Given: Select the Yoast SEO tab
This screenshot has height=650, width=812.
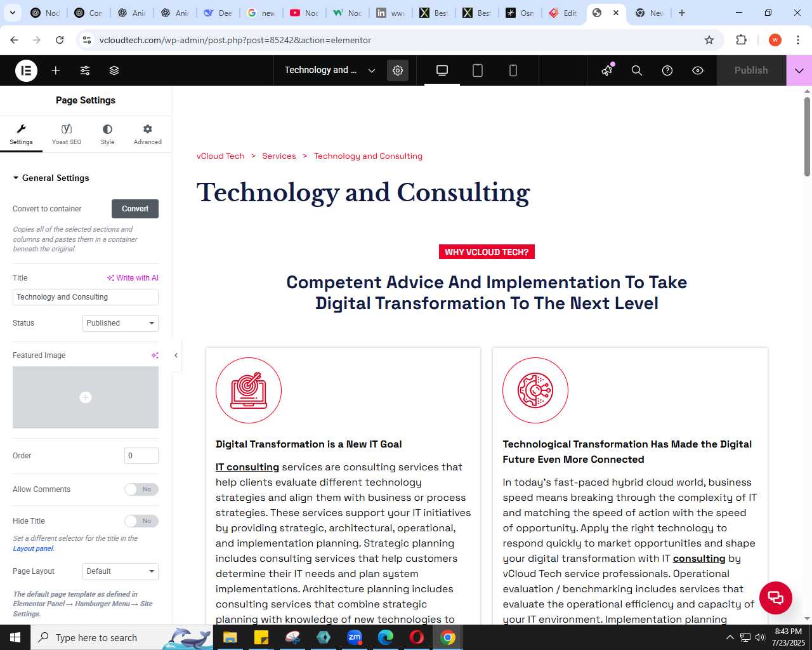Looking at the screenshot, I should point(67,135).
